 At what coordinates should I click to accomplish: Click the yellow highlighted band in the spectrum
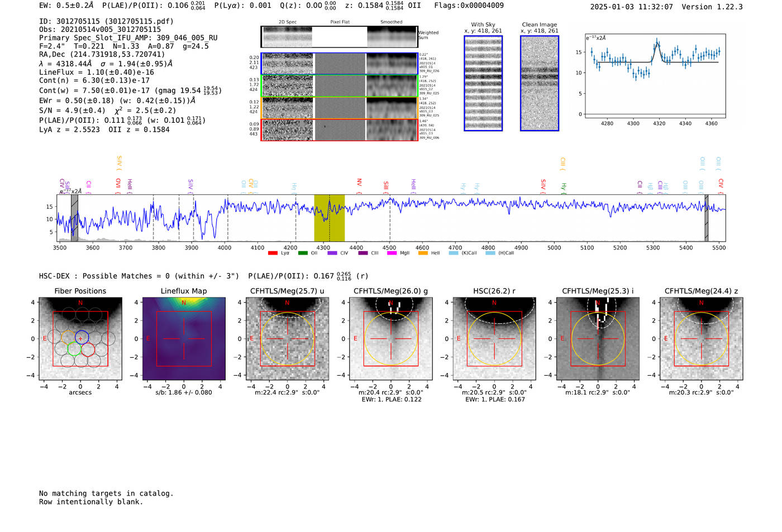coord(330,218)
